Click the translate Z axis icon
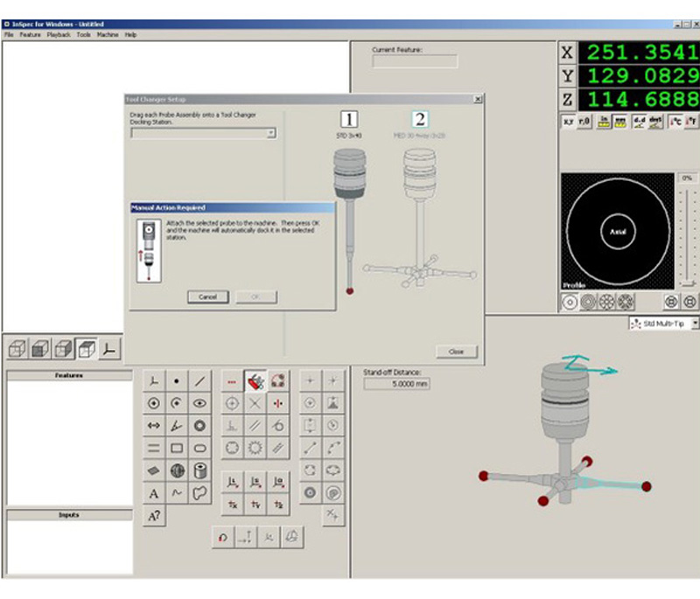 click(x=278, y=505)
